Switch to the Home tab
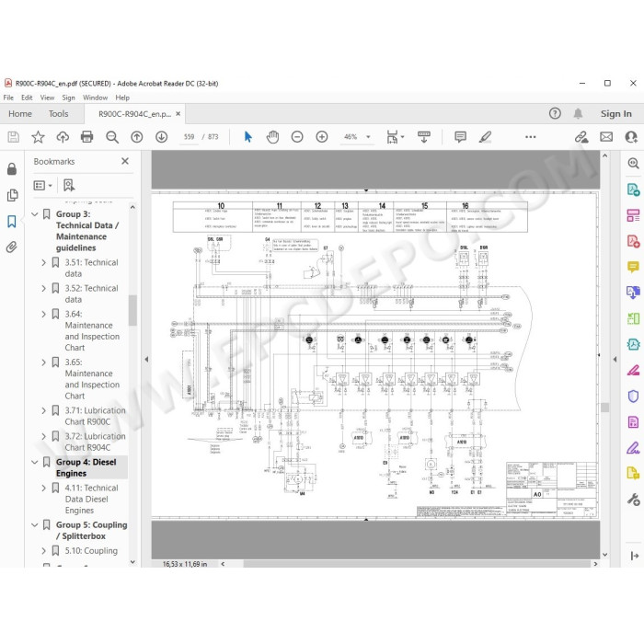The width and height of the screenshot is (644, 644). pos(20,114)
